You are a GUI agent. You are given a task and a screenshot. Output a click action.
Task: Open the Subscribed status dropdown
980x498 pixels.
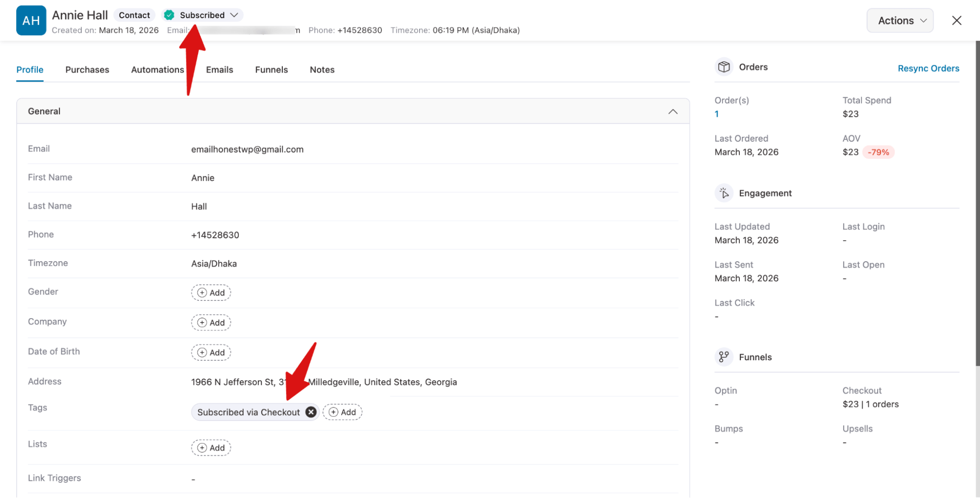pyautogui.click(x=234, y=15)
